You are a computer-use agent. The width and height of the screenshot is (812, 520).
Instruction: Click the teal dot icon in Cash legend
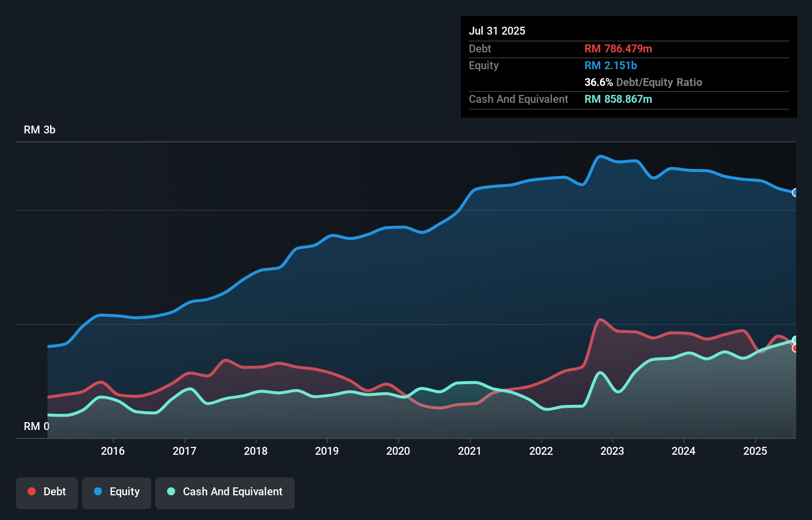point(171,491)
